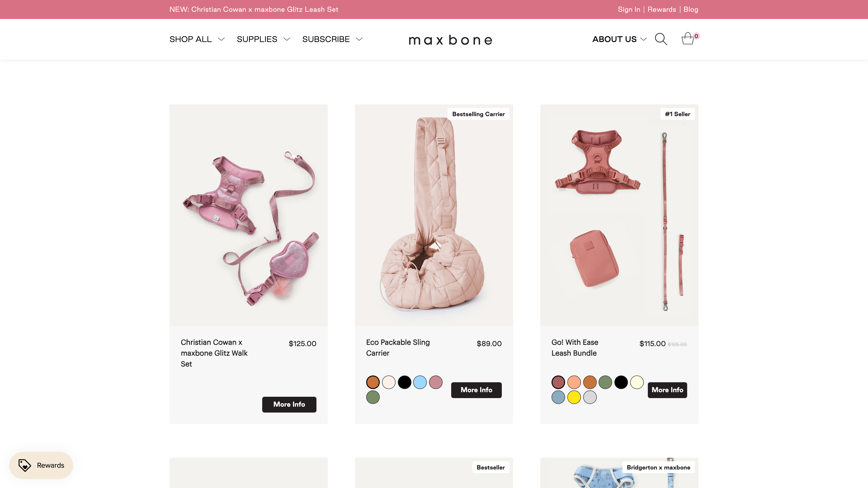Open the shopping cart icon
Viewport: 868px width, 488px height.
688,39
